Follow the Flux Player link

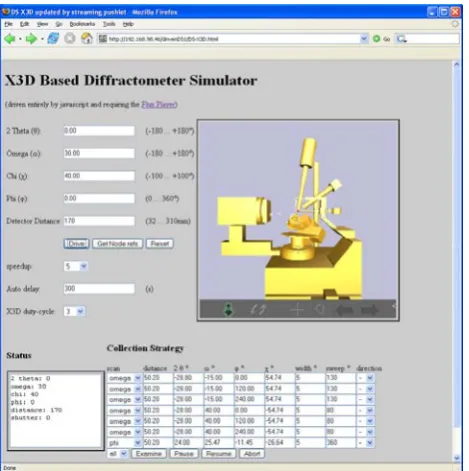[158, 104]
